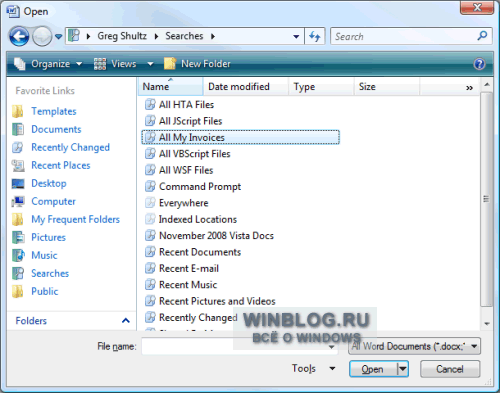Select November 2008 Vista Docs icon
Viewport: 500px width, 393px height.
(x=150, y=235)
